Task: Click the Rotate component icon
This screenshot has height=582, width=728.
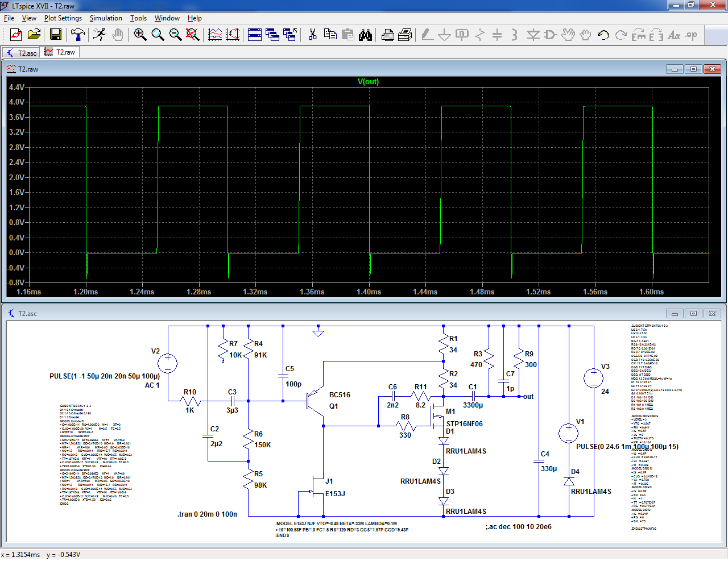Action: tap(639, 35)
